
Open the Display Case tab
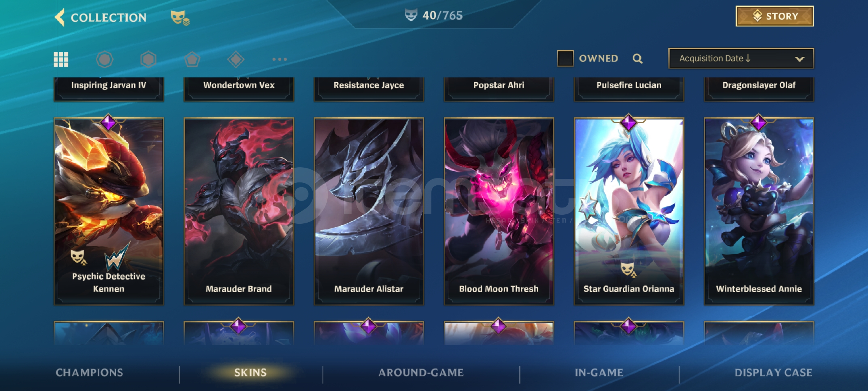coord(774,373)
